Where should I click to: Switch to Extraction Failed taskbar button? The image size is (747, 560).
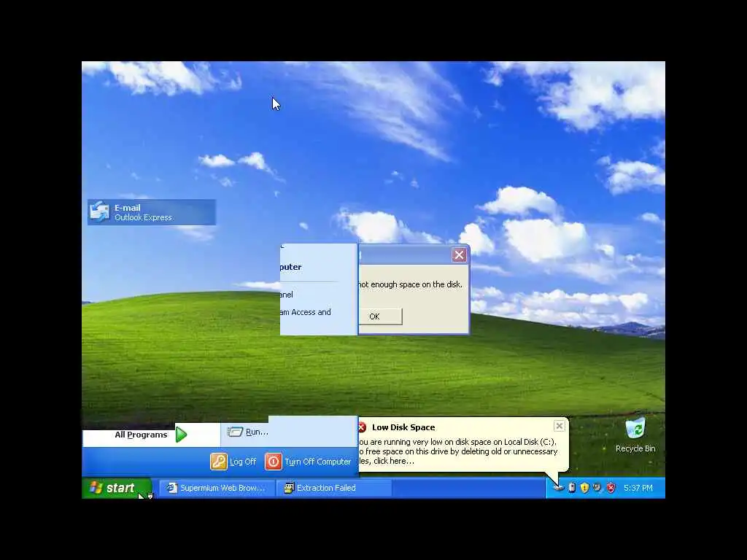[x=334, y=488]
